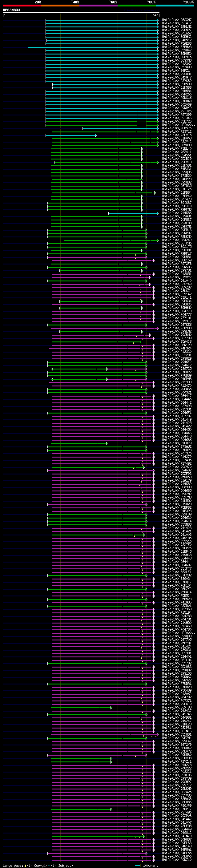The image size is (197, 868).
Task: Select hit label UniRef100_A8MS75
Action: pos(177,128)
